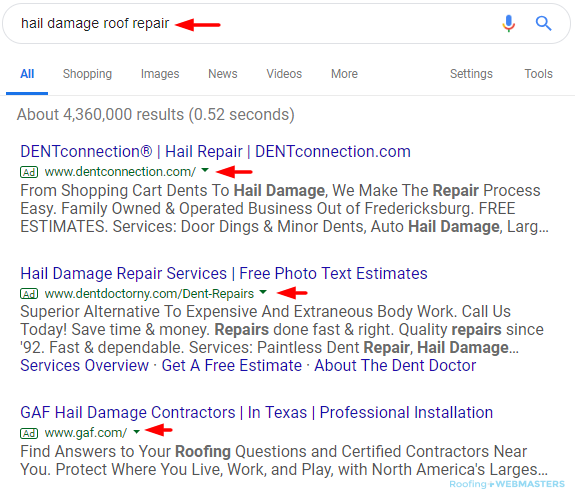Click the www.dentdoctorny.com/Dent-Repairs URL text
Screen dimensions: 575x499
(149, 294)
